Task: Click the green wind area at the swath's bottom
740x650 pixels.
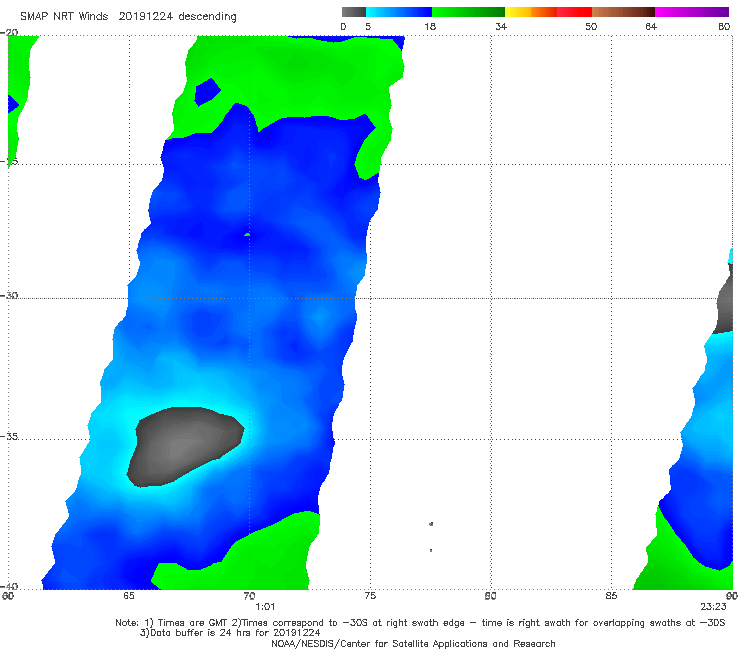Action: 245,557
